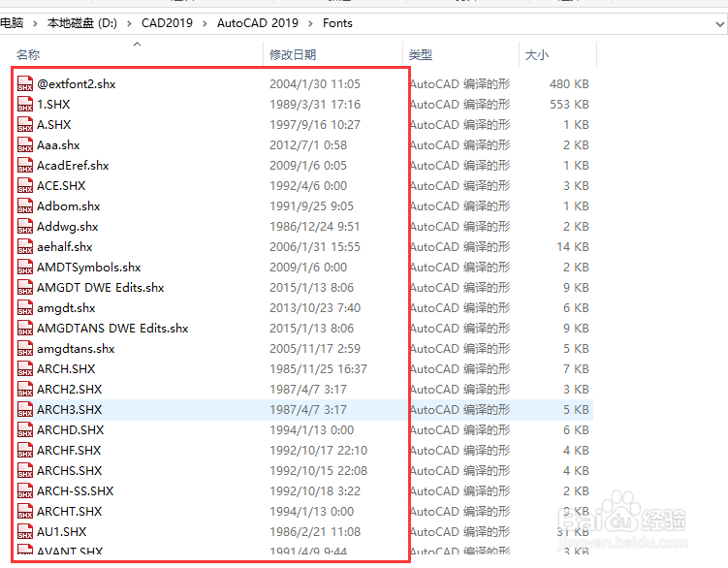This screenshot has width=728, height=568.
Task: Click the amgdtans.shx file icon
Action: (x=25, y=349)
